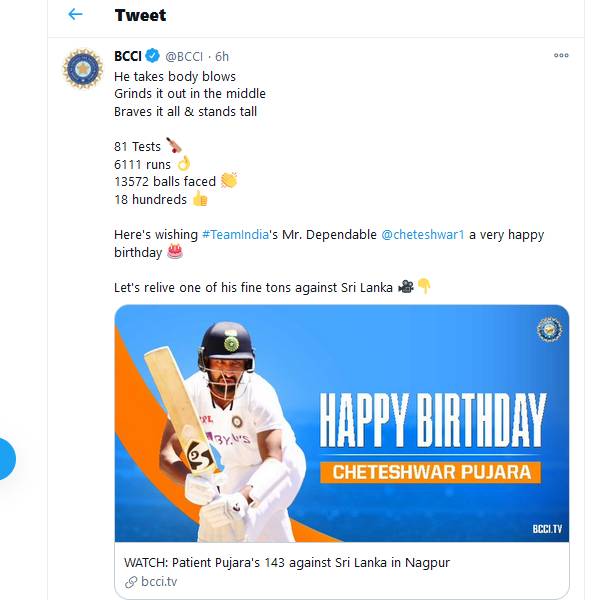
Task: Click the @BCCI handle
Action: click(186, 56)
